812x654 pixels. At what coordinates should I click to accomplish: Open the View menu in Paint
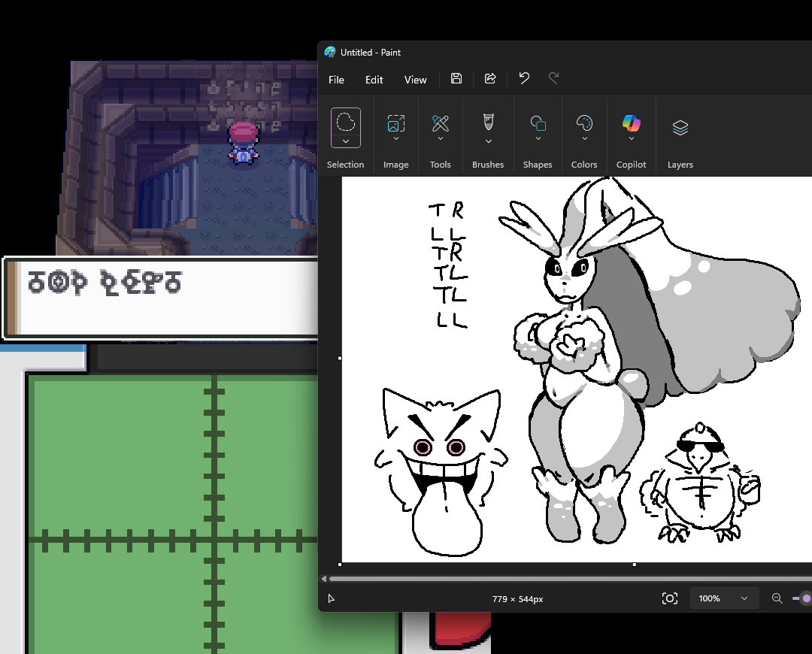pos(415,80)
